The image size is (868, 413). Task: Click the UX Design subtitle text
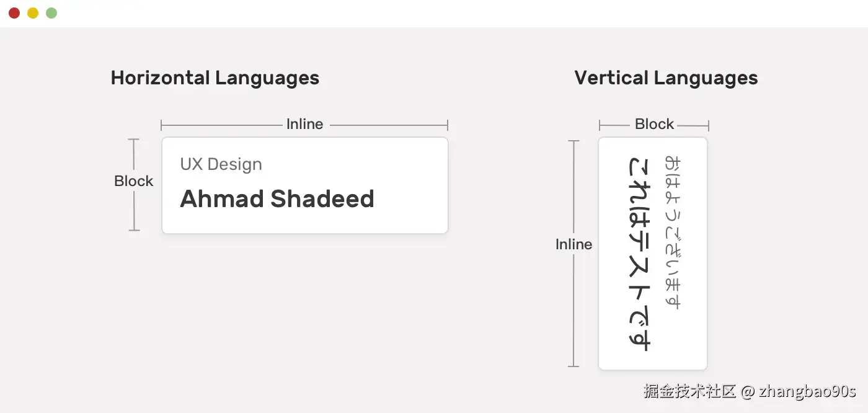tap(221, 164)
